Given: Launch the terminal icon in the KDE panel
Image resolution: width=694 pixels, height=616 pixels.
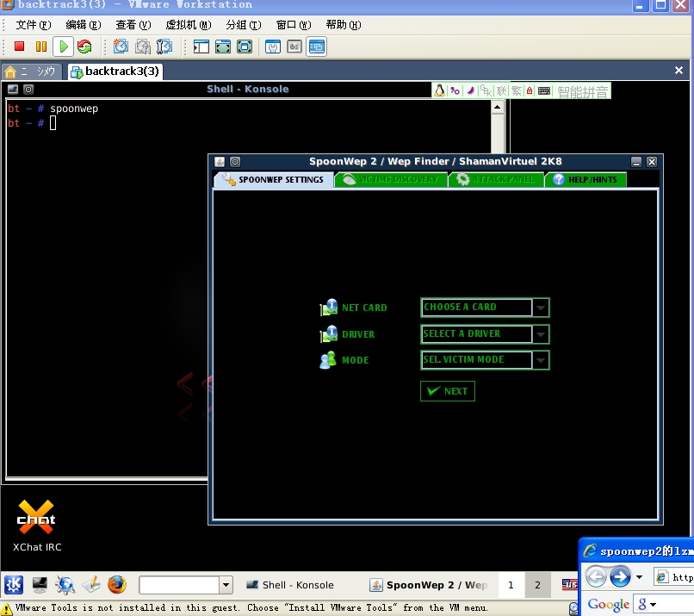Looking at the screenshot, I should click(40, 585).
